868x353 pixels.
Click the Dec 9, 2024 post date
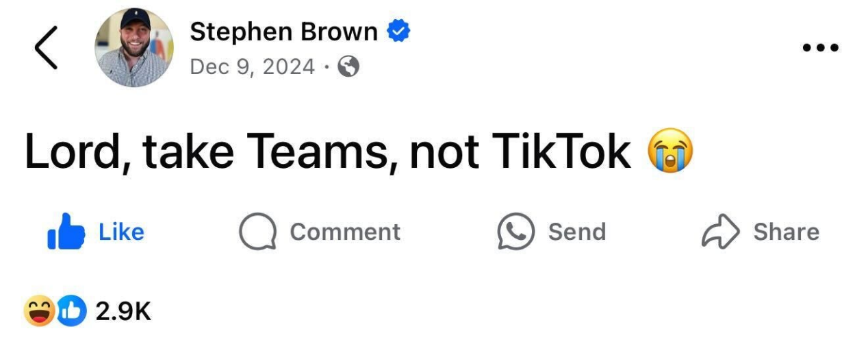[252, 66]
